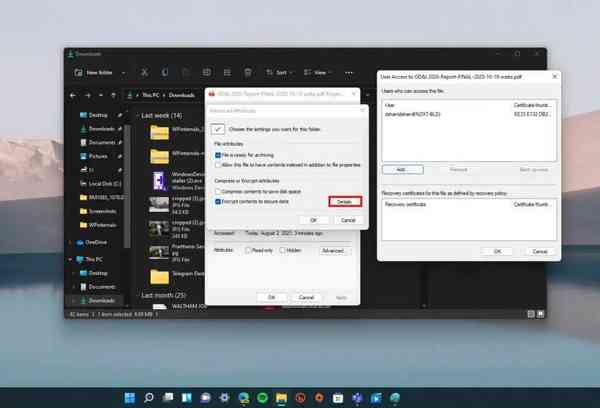The height and width of the screenshot is (408, 600).
Task: Click Recovery certificate column header
Action: pos(405,204)
